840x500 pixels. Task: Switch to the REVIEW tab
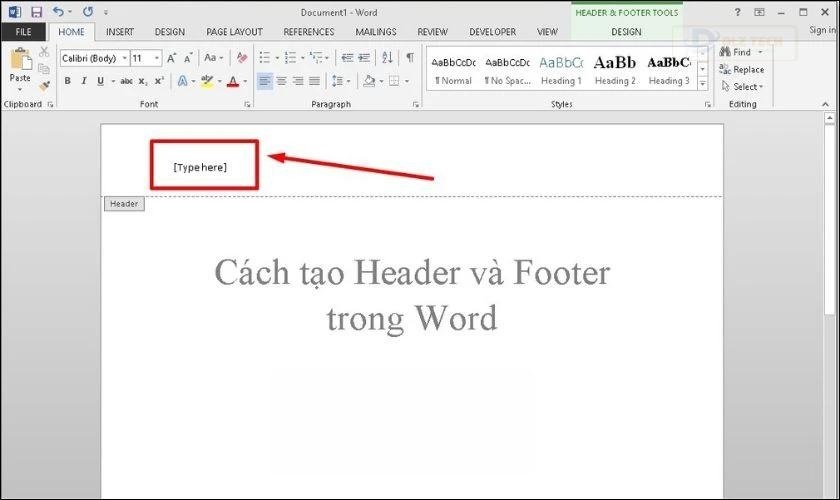pyautogui.click(x=432, y=32)
